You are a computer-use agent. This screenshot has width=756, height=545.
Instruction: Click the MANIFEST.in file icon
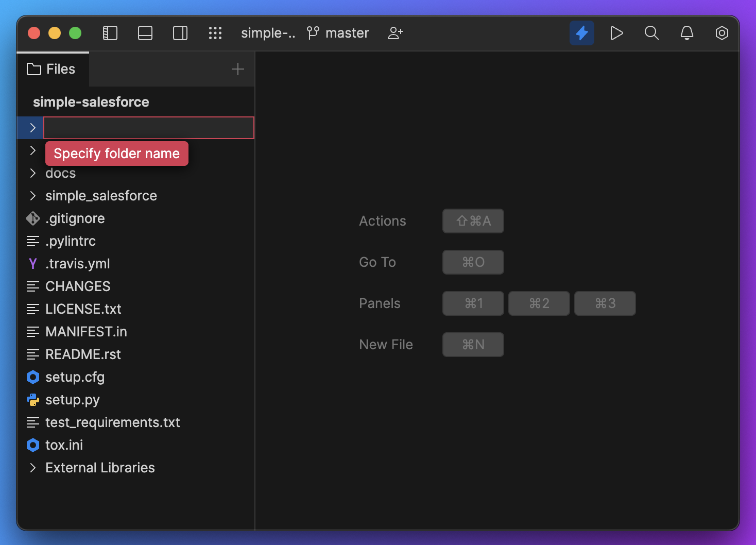[33, 332]
